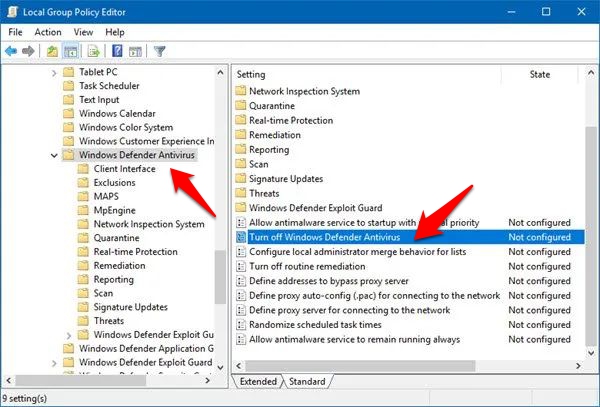Open the Help toolbar icon
The image size is (600, 407).
point(117,51)
